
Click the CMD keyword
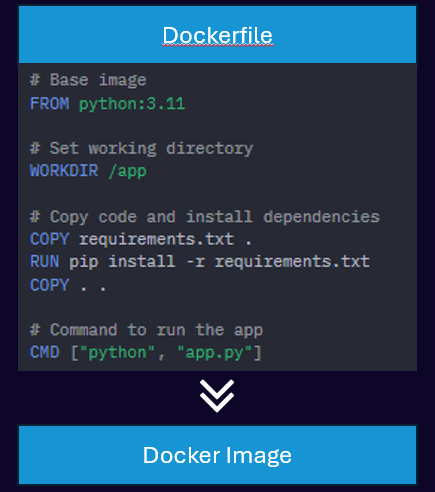44,352
